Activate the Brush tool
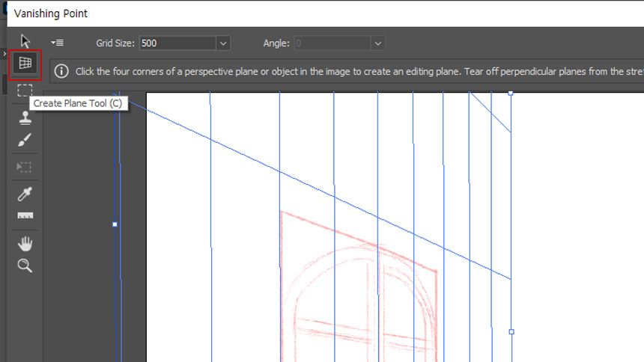Viewport: 644px width, 362px height. click(25, 140)
